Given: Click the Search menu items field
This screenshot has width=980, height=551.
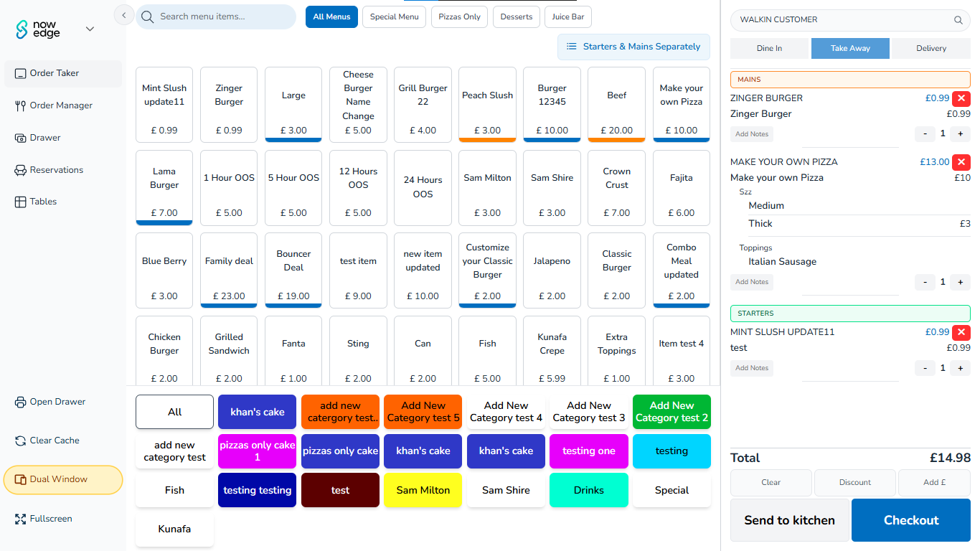Looking at the screenshot, I should 216,17.
